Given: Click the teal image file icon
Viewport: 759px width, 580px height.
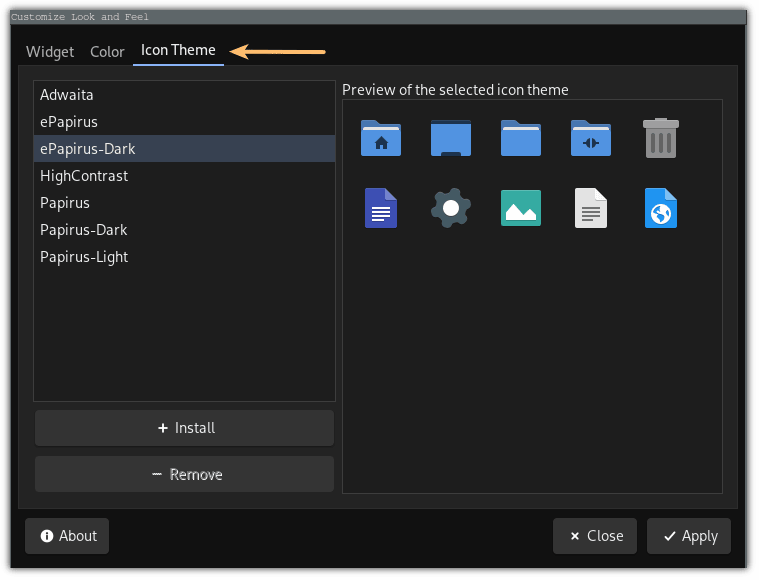Looking at the screenshot, I should pyautogui.click(x=520, y=208).
